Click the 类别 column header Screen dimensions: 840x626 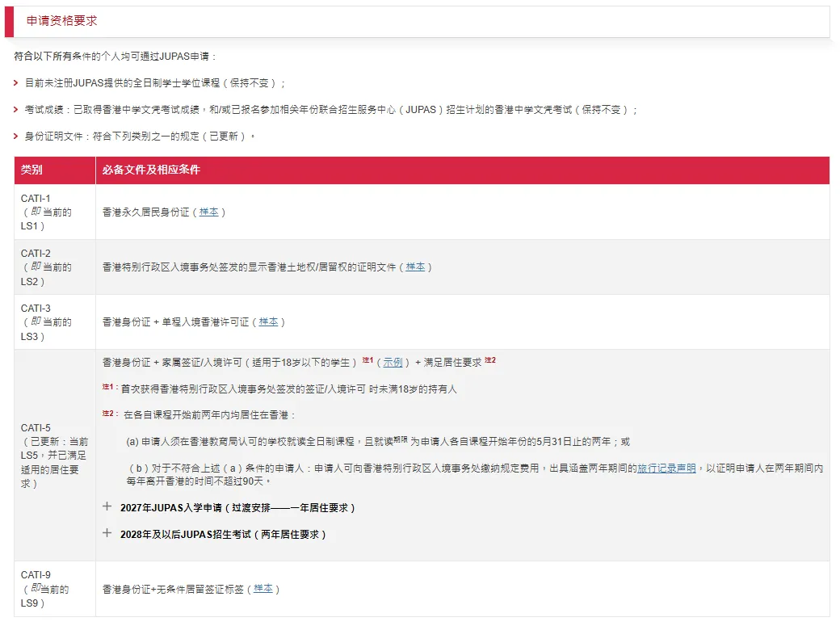[x=32, y=170]
